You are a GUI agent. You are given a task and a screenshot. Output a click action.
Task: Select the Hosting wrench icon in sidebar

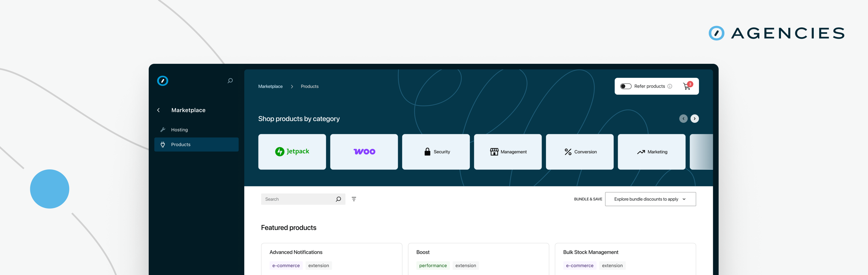(x=163, y=129)
